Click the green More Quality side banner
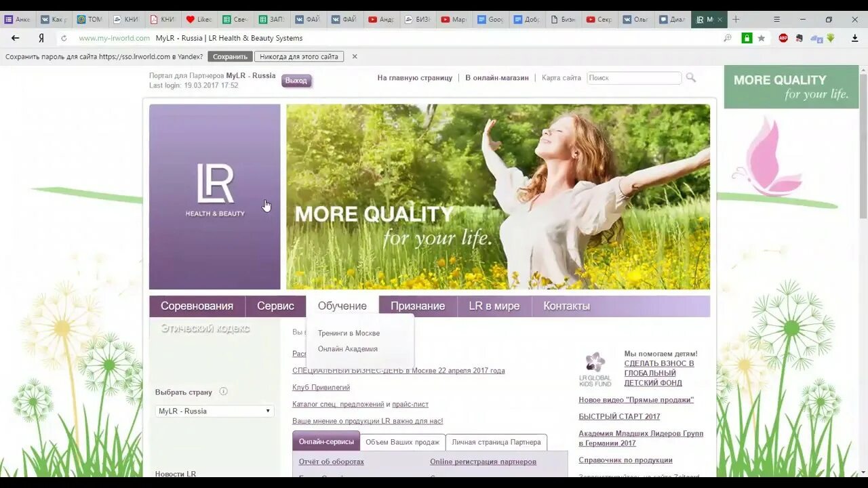 coord(791,87)
